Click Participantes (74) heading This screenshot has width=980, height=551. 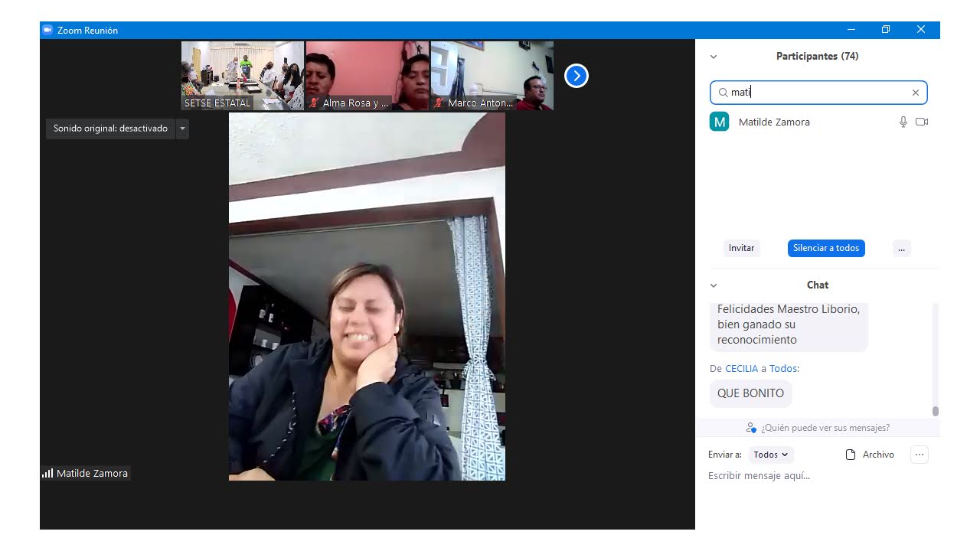pyautogui.click(x=817, y=57)
